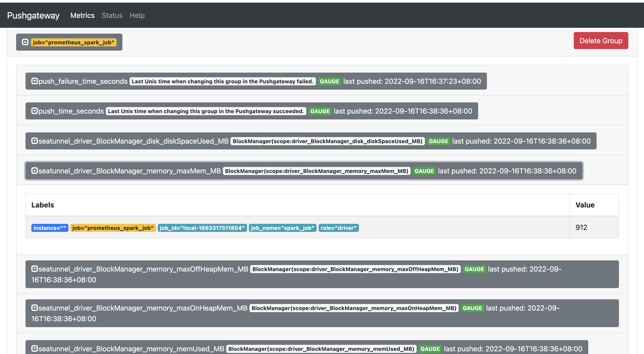
Task: Expand the push_time_seconds metric panel
Action: pyautogui.click(x=34, y=111)
